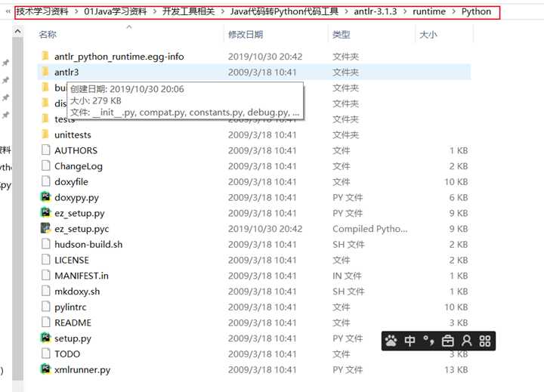Viewport: 544px width, 392px height.
Task: Click the navigation pane vertical scrollbar
Action: click(x=17, y=208)
